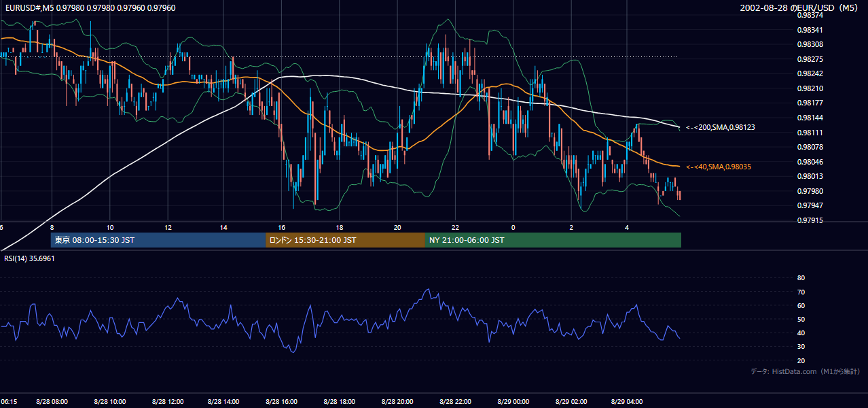Click hour marker 12 under the price chart
868x408 pixels.
[x=168, y=227]
